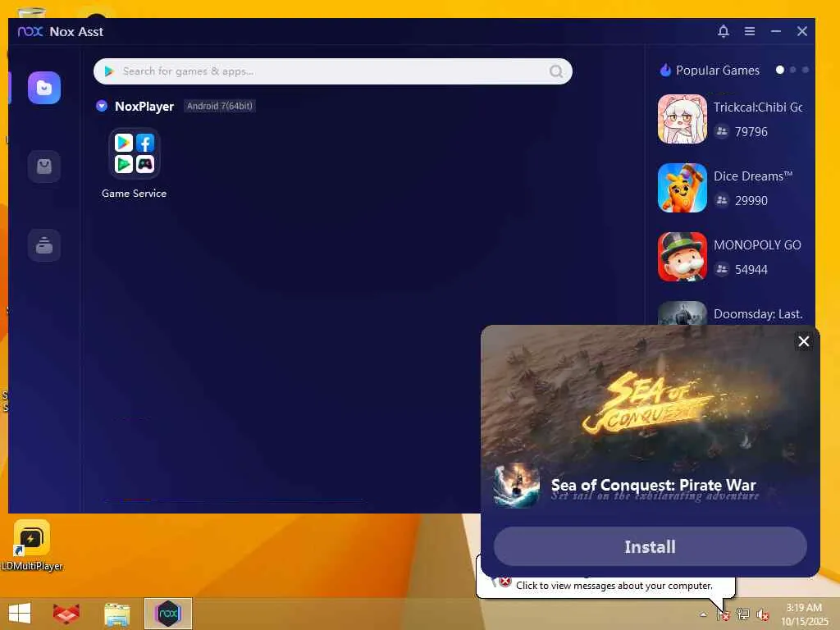Open Dice Dreams game thumbnail
Viewport: 840px width, 630px height.
(682, 188)
